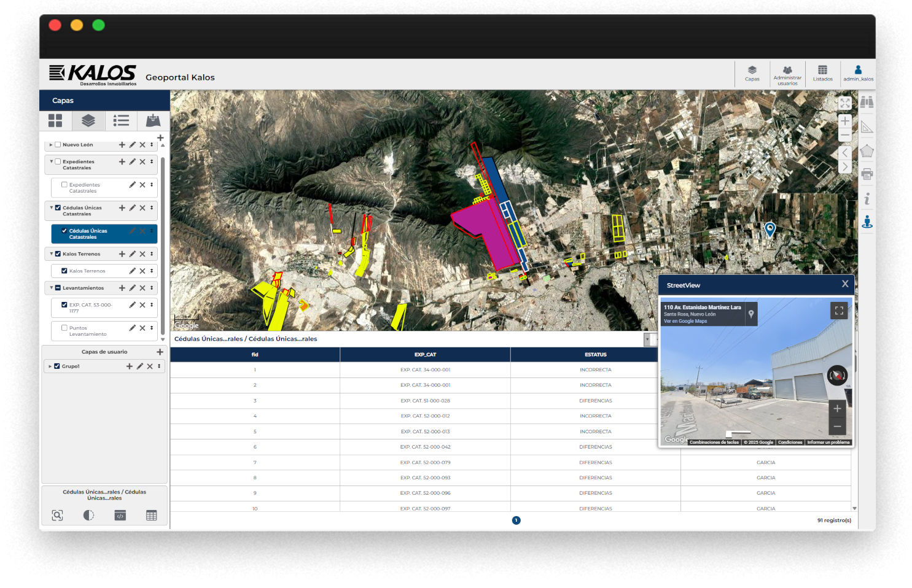The width and height of the screenshot is (912, 588).
Task: Zoom to selected layer extent
Action: tap(57, 516)
